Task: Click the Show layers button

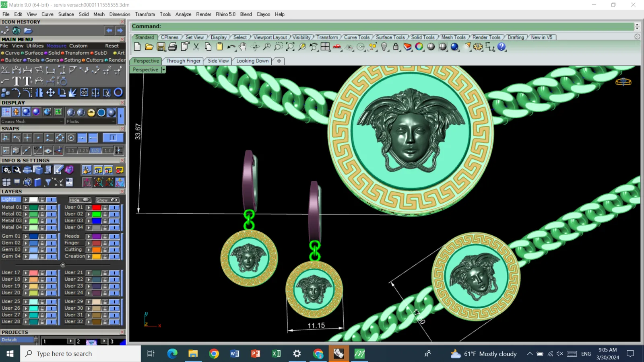Action: click(107, 200)
